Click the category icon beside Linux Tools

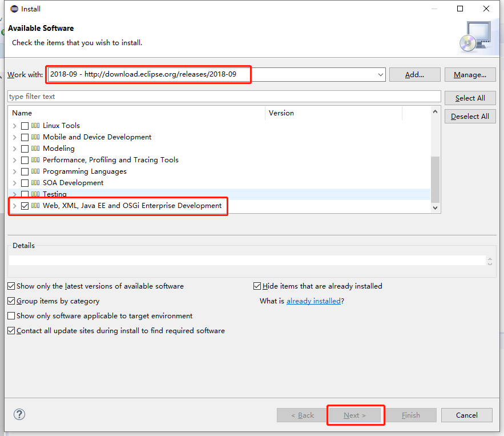[35, 126]
